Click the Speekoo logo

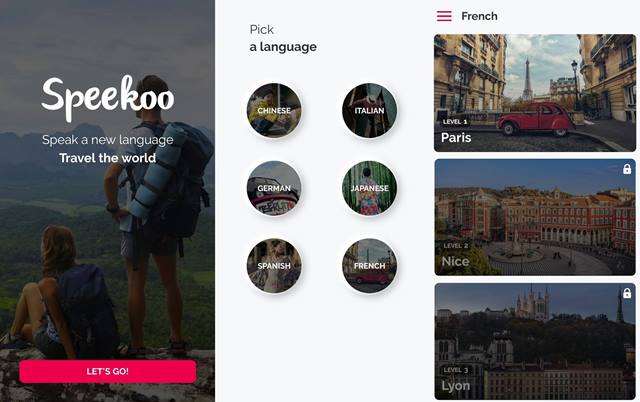(108, 98)
